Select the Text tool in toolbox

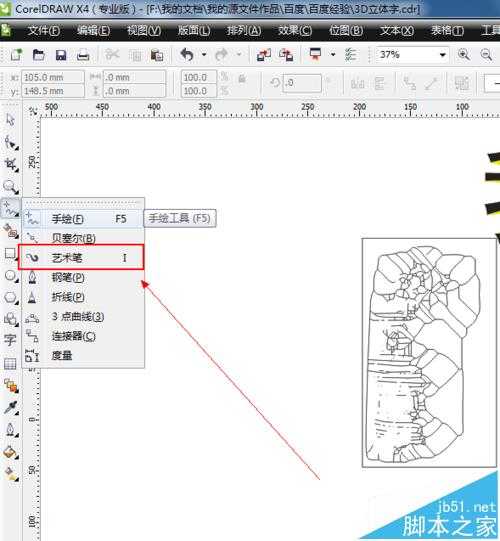[10, 340]
